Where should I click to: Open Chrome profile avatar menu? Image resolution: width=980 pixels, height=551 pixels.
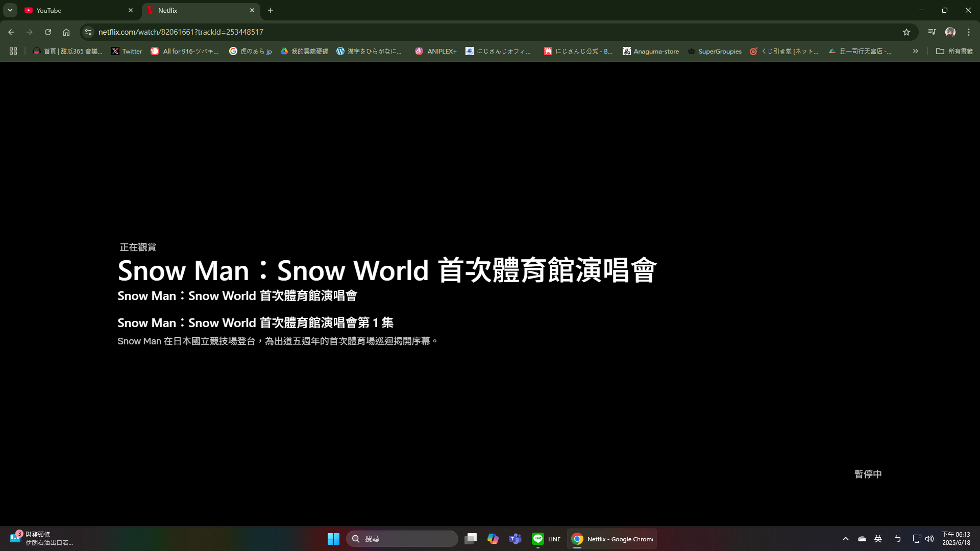point(950,32)
